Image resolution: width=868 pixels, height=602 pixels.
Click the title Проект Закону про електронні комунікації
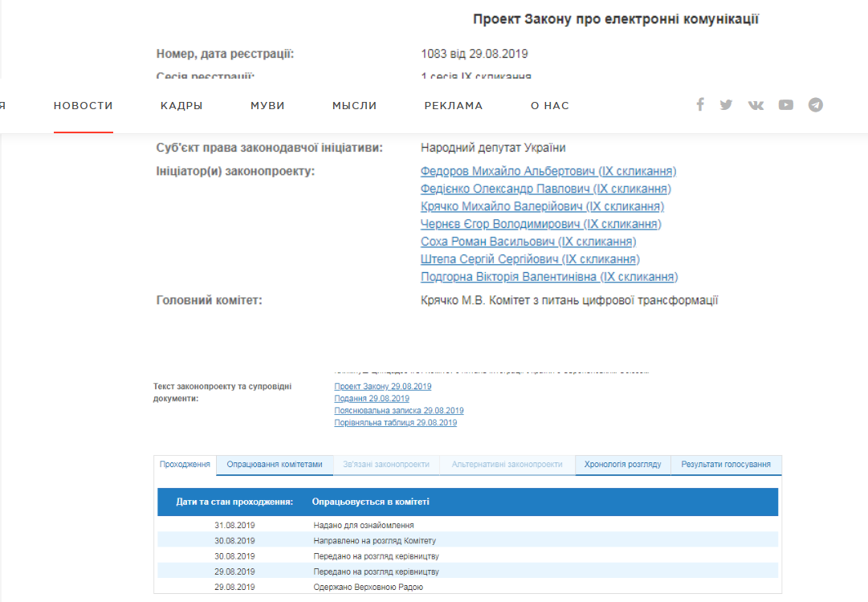[616, 18]
